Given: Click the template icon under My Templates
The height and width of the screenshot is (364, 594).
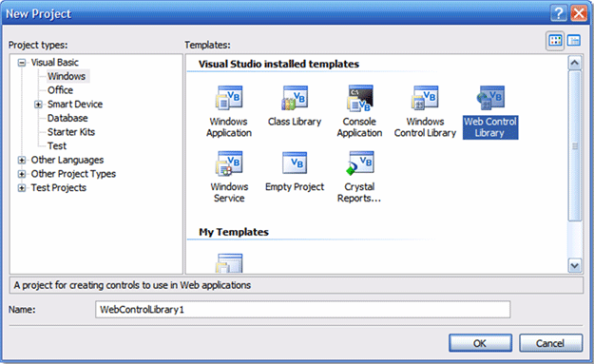Looking at the screenshot, I should tap(229, 263).
